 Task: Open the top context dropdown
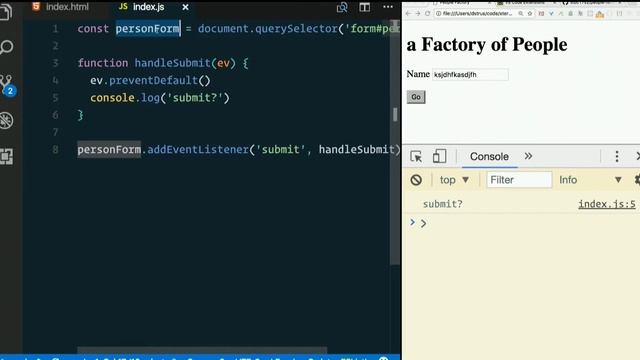(x=454, y=180)
